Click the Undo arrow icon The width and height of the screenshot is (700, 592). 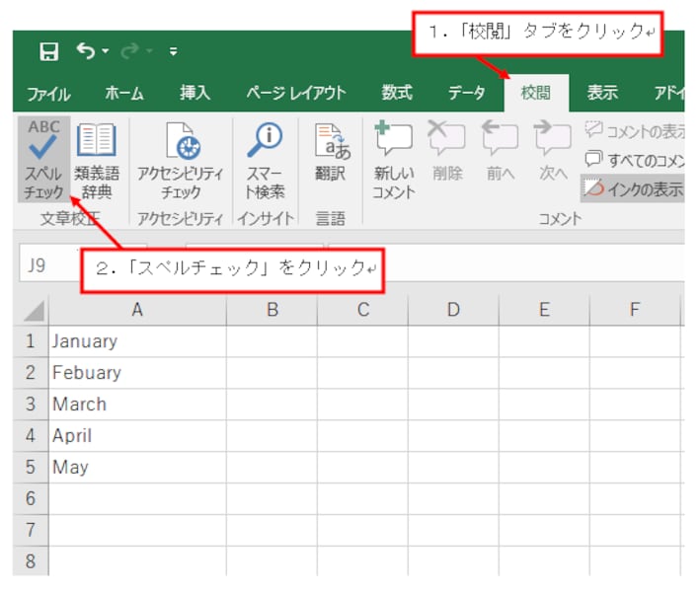point(86,51)
